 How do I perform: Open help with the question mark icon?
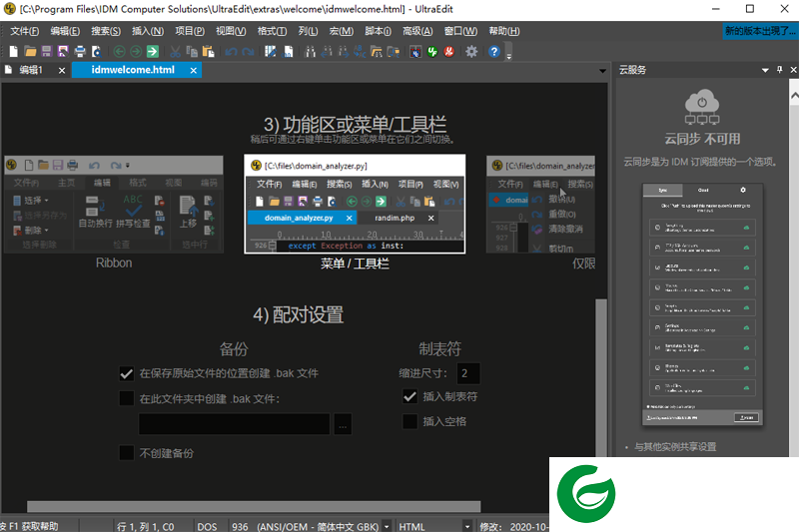494,52
